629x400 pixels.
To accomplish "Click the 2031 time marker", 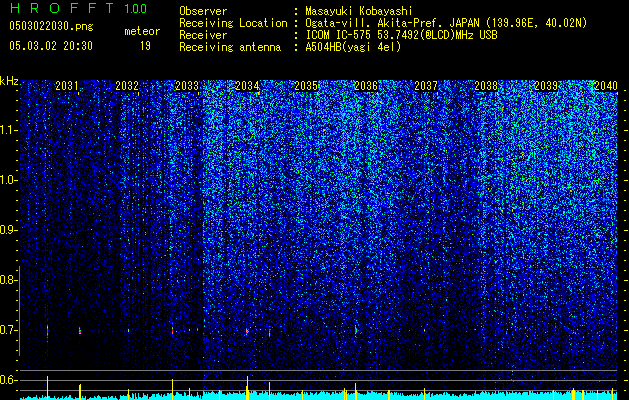I will point(67,85).
